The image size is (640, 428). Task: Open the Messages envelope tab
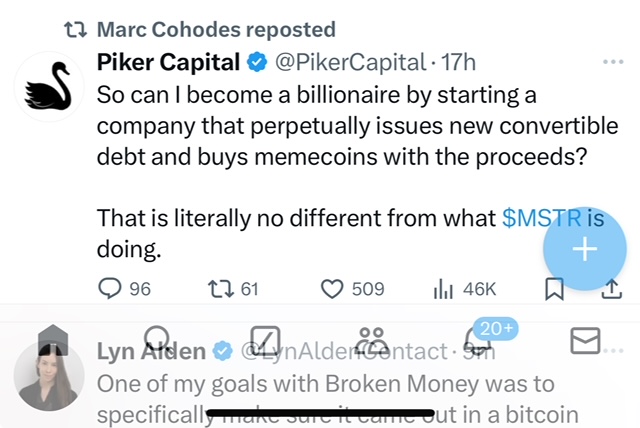click(x=584, y=341)
